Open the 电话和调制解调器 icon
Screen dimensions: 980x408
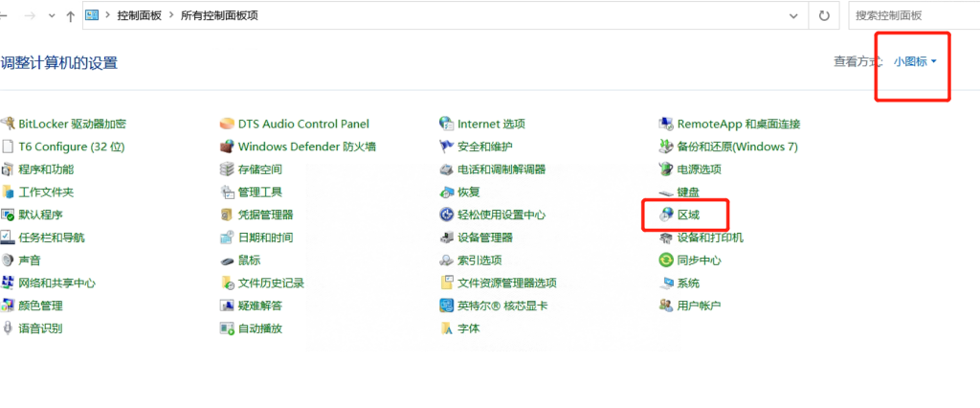(x=446, y=170)
